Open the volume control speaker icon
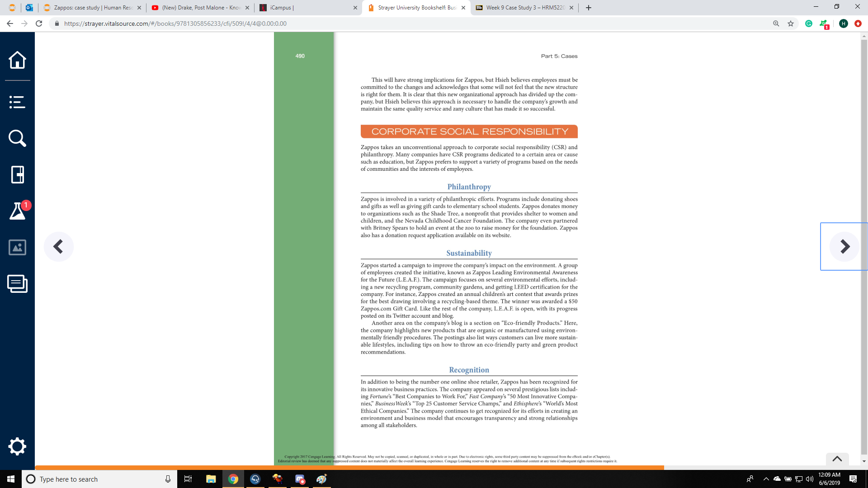The image size is (868, 488). (x=809, y=479)
